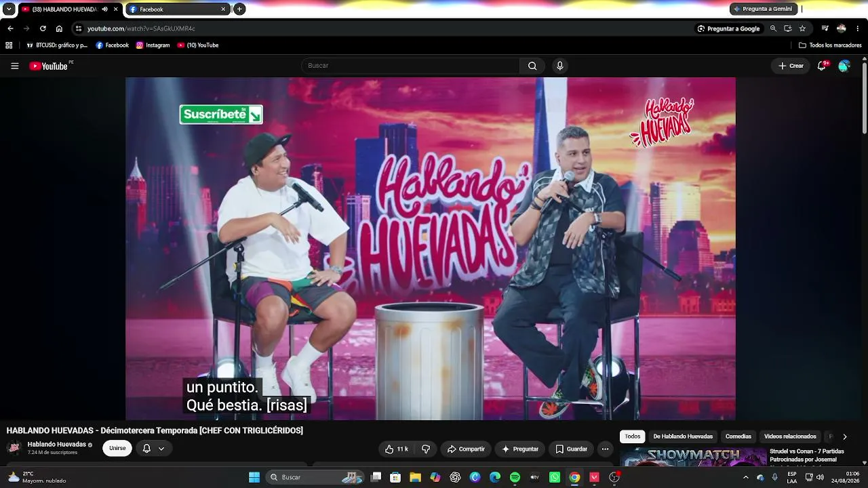Open the Strudel vs Conan video title

[807, 455]
